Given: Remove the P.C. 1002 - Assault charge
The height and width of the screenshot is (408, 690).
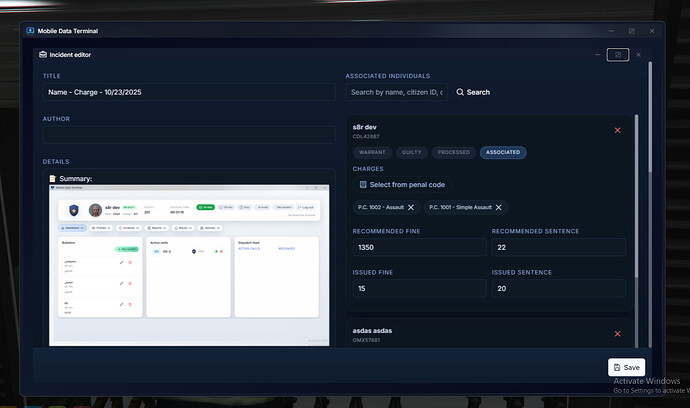Looking at the screenshot, I should (411, 207).
